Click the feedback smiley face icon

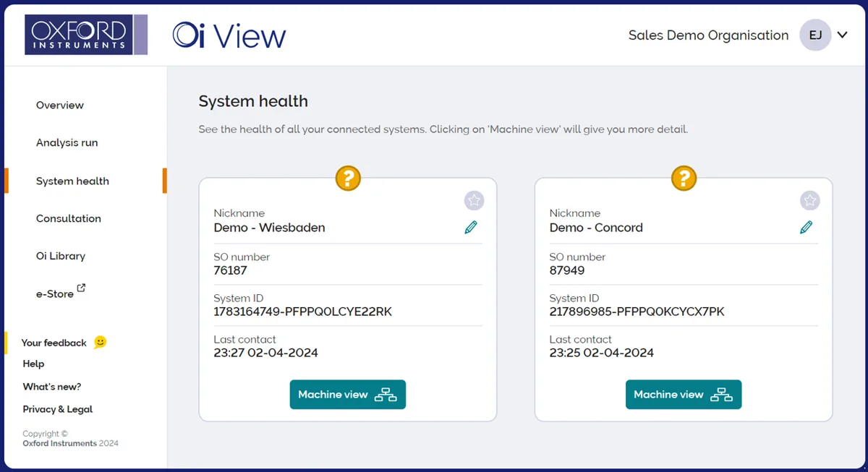pyautogui.click(x=100, y=342)
